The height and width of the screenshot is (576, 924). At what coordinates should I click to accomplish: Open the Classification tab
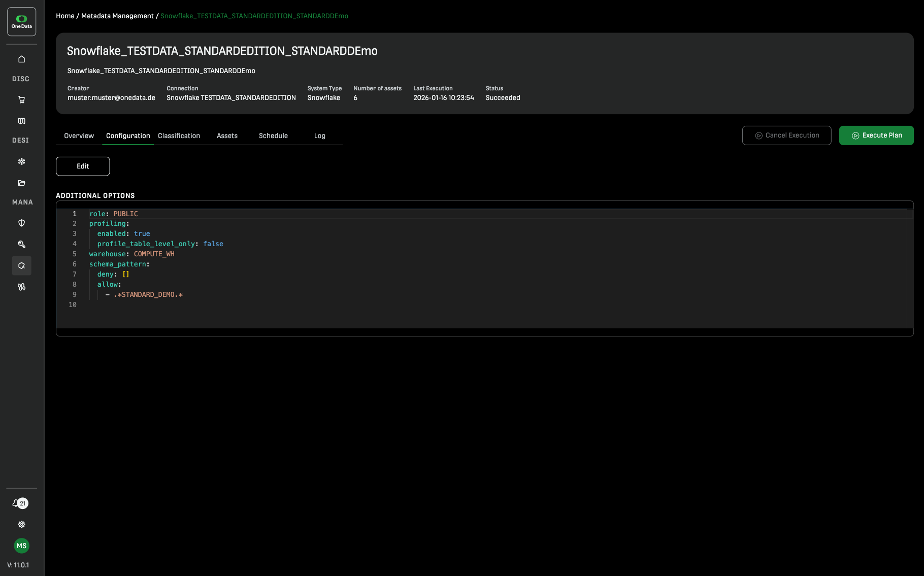click(x=179, y=136)
